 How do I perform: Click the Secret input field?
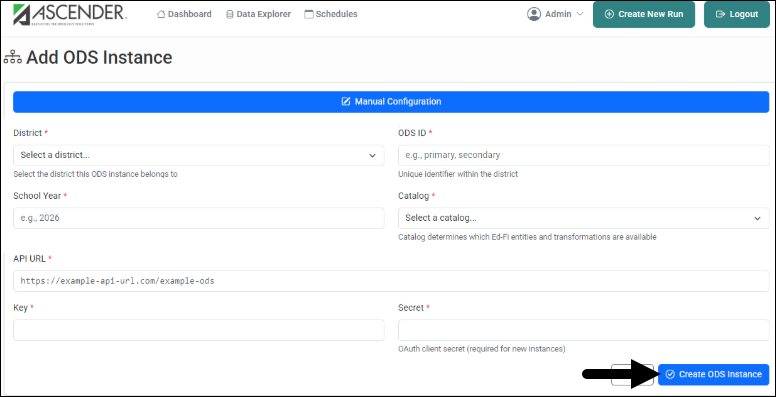pyautogui.click(x=583, y=330)
